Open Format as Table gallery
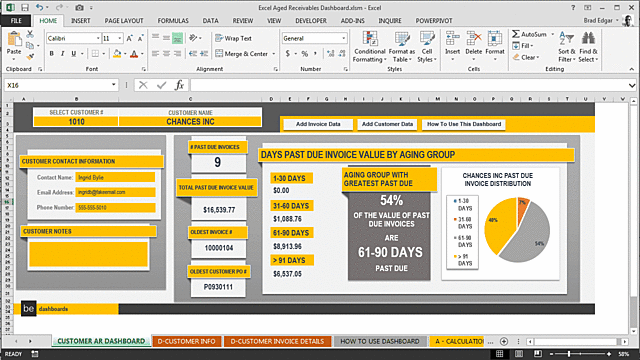Image resolution: width=640 pixels, height=360 pixels. pyautogui.click(x=402, y=47)
